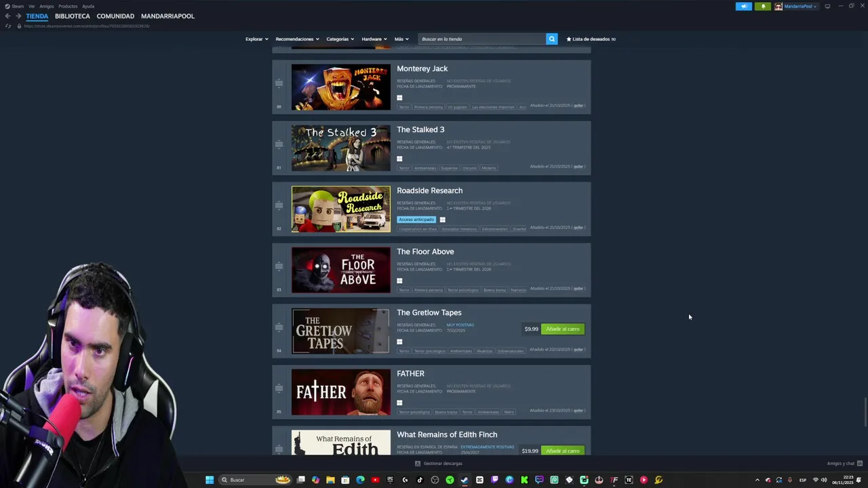Open The Gretlow Tapes thumbnail
The width and height of the screenshot is (868, 488).
pyautogui.click(x=341, y=331)
